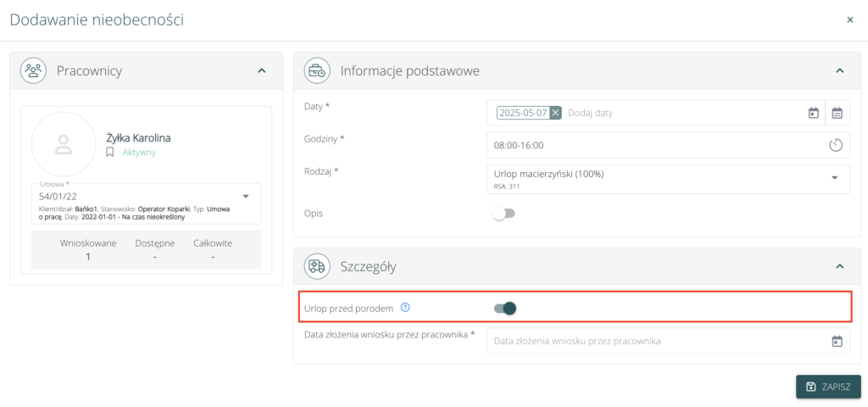
Task: Collapse the Informacje podstawowe section
Action: pyautogui.click(x=839, y=71)
